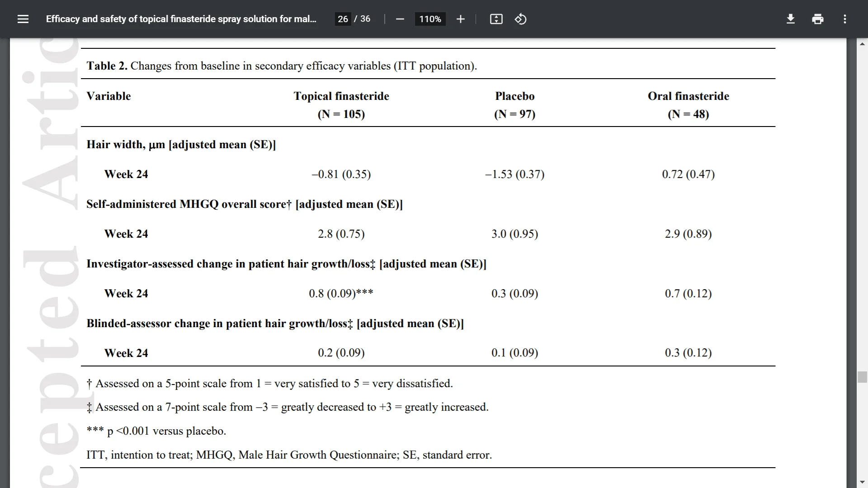The height and width of the screenshot is (488, 868).
Task: Click the 110% zoom level field
Action: tap(430, 19)
